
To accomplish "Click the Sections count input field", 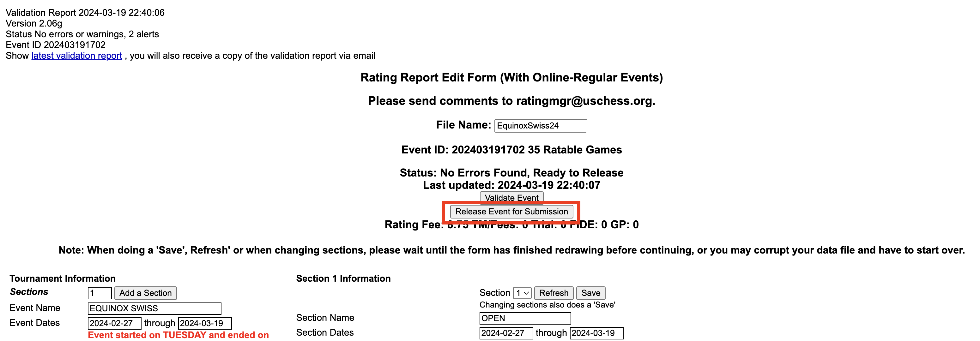I will click(99, 293).
